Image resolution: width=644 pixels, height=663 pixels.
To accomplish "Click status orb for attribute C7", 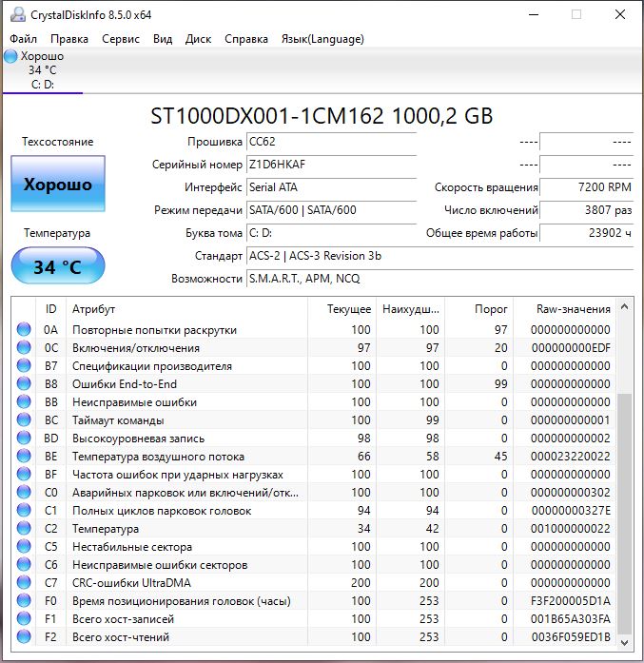I will (x=24, y=583).
